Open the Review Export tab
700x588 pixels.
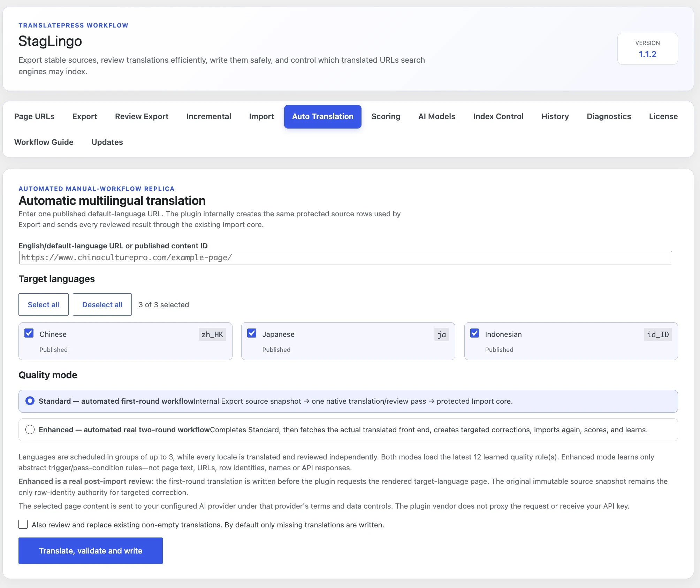(142, 116)
